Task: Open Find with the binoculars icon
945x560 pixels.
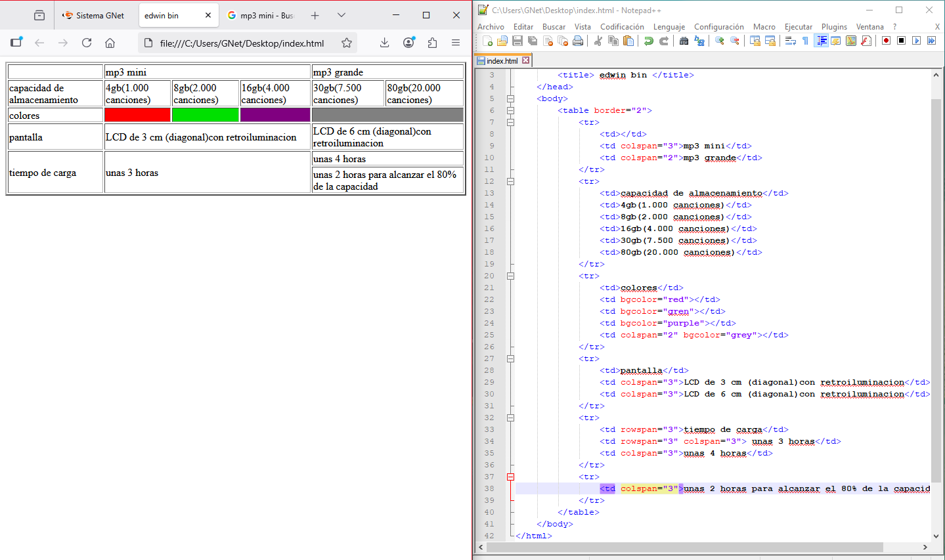Action: [x=684, y=41]
